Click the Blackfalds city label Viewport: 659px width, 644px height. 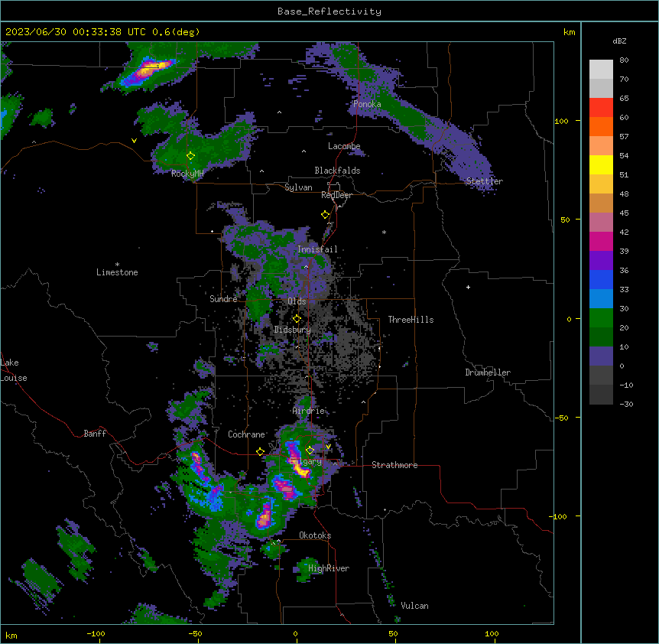tap(337, 171)
